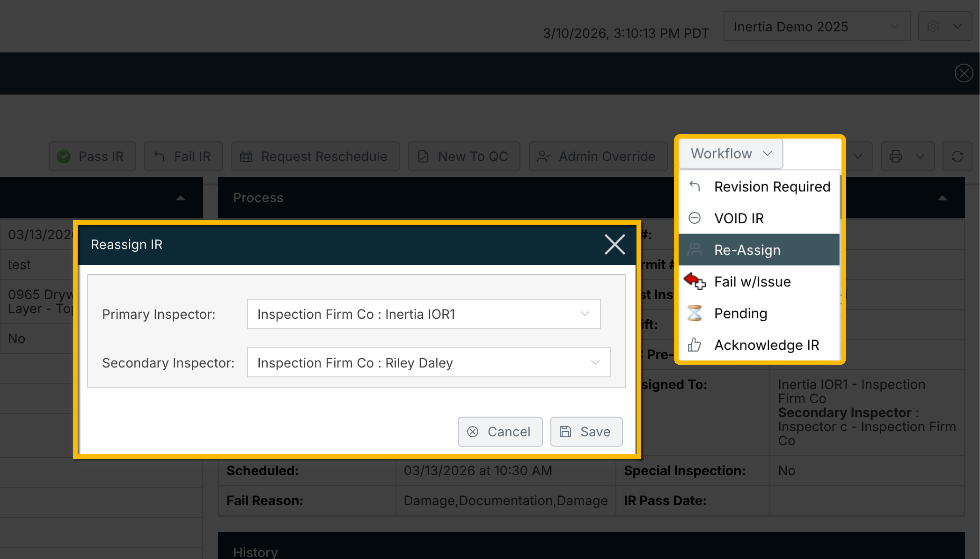Screen dimensions: 980x559
Task: Click the print icon button
Action: [x=896, y=156]
